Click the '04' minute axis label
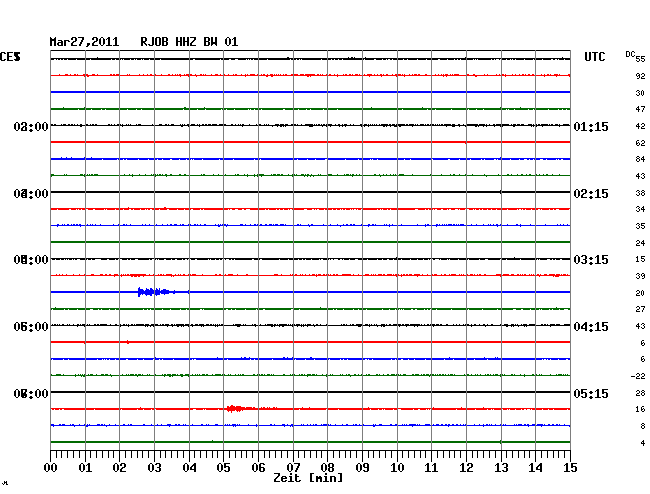Viewport: 650px width, 494px height. click(189, 468)
